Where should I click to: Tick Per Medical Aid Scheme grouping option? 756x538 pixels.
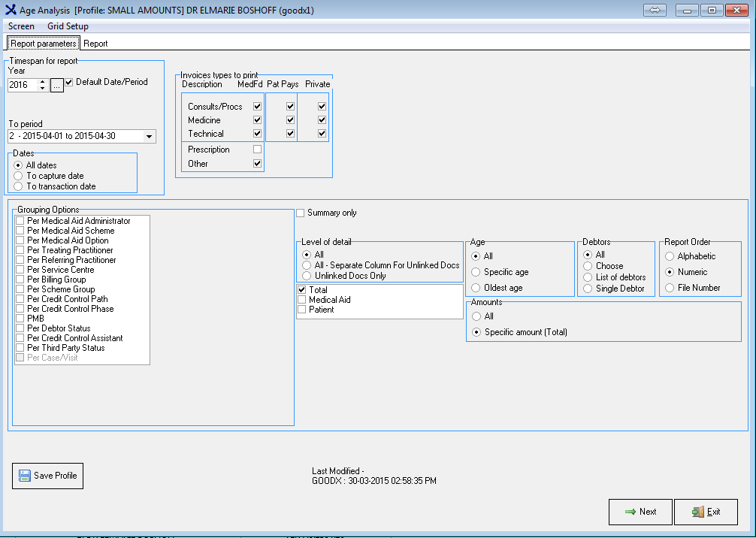20,231
